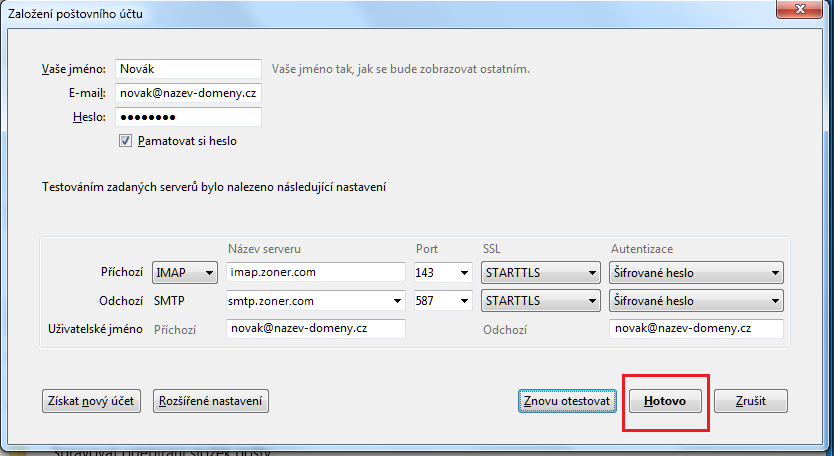The height and width of the screenshot is (456, 834).
Task: Expand the smtp.zoner.com outgoing server dropdown
Action: pyautogui.click(x=396, y=301)
